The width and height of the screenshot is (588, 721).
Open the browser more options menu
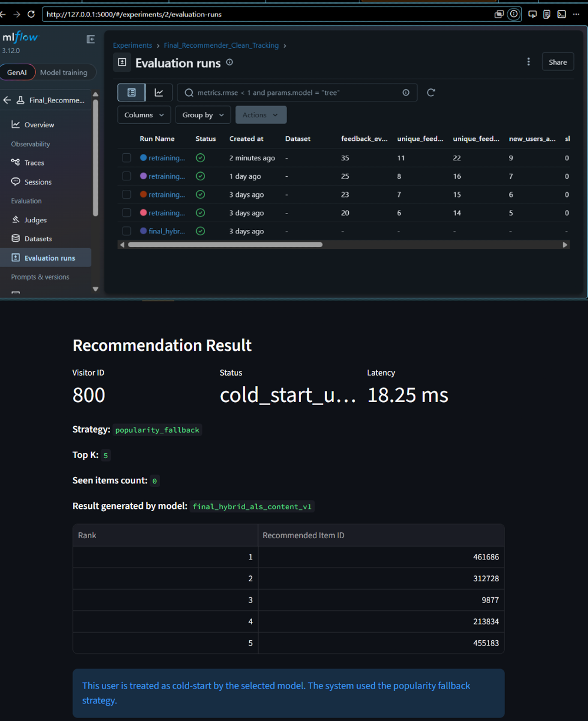(576, 14)
